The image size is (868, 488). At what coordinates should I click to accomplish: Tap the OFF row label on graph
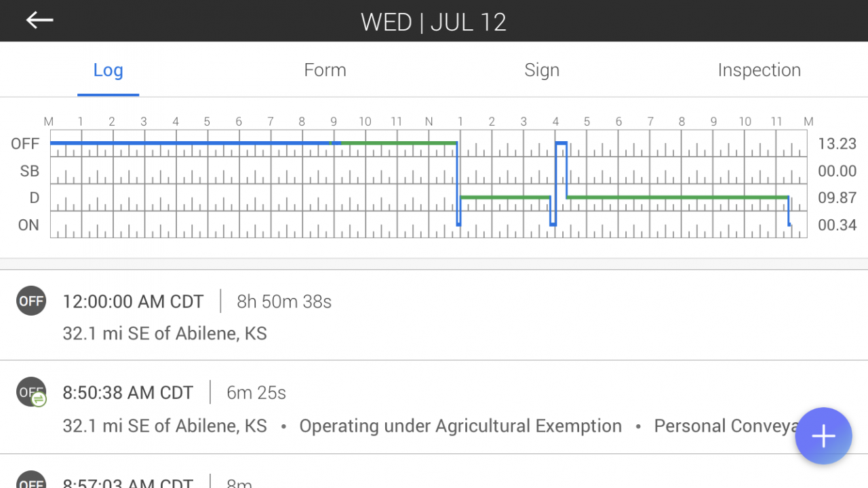coord(25,144)
